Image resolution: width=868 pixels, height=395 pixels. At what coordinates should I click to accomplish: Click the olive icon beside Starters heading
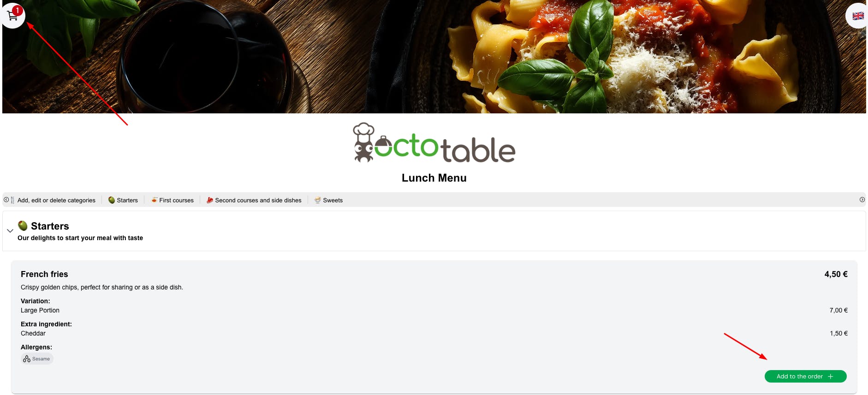pyautogui.click(x=23, y=225)
